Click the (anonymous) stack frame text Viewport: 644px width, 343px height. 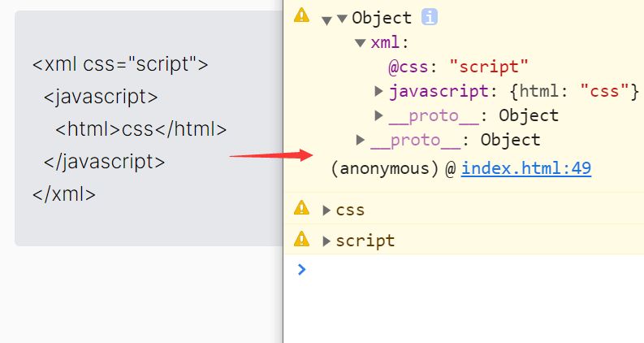pos(385,168)
